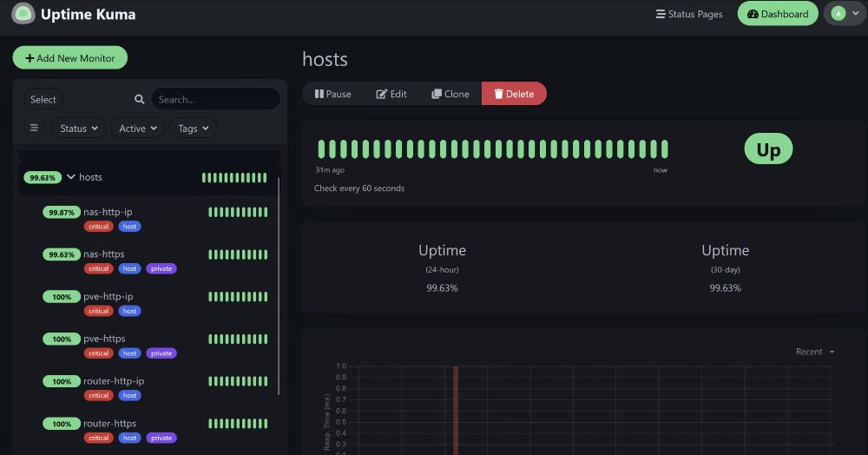
Task: Click the search magnifier icon
Action: [x=140, y=100]
